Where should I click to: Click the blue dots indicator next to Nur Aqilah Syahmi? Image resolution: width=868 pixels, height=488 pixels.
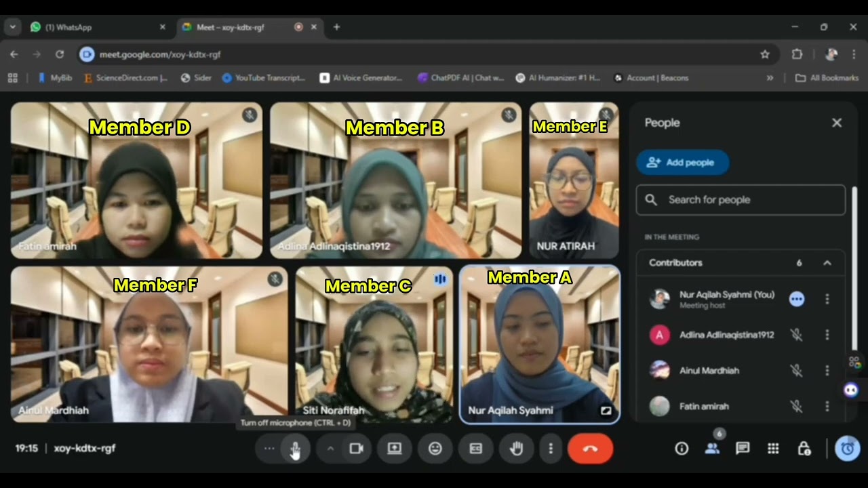click(797, 299)
